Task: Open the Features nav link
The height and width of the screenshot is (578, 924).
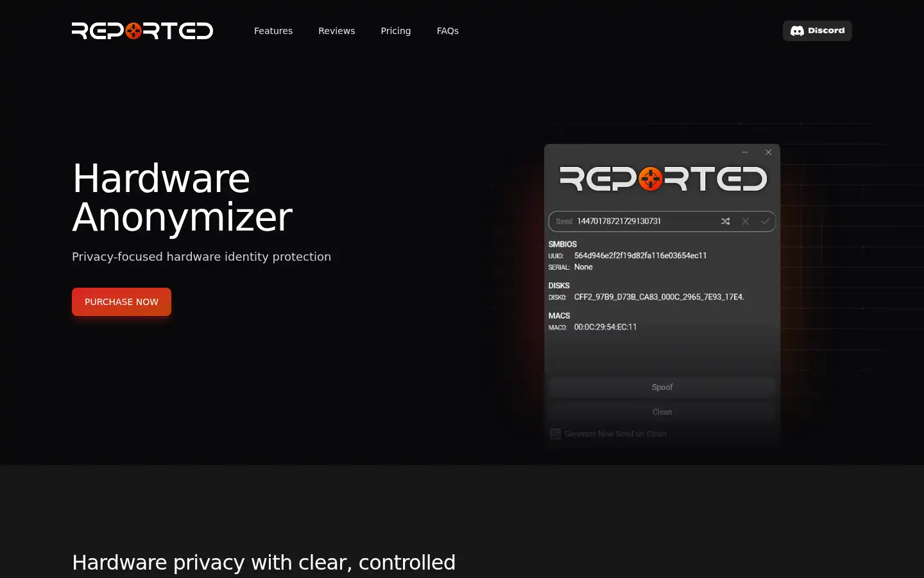Action: 273,31
